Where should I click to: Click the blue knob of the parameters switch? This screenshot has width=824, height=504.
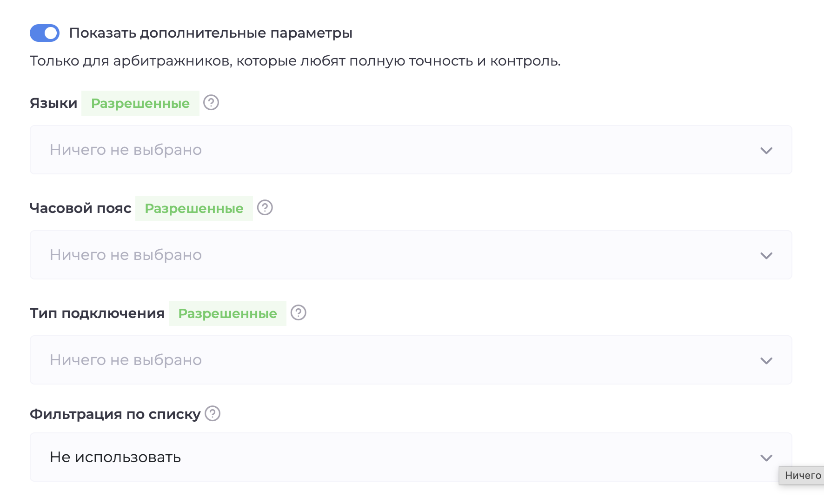[50, 33]
